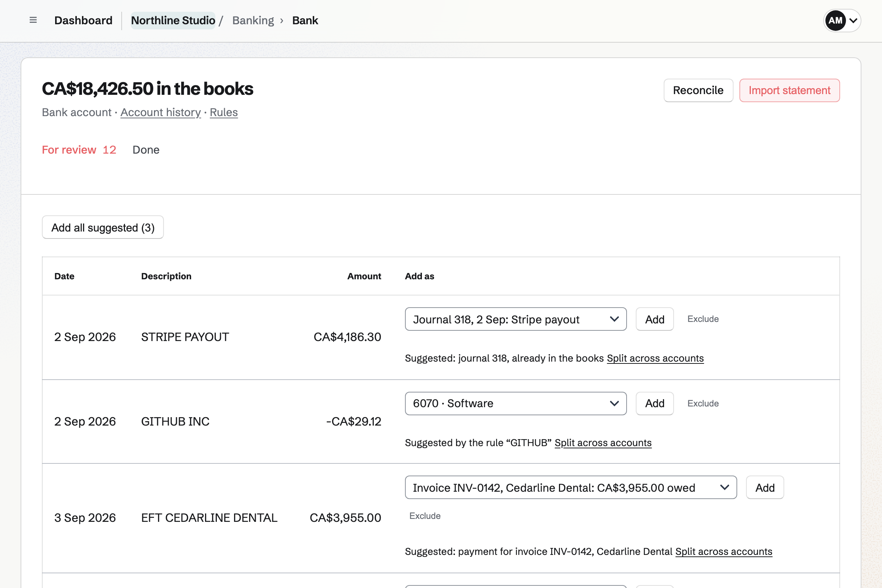Add the EFT CEDARLINE DENTAL transaction
Image resolution: width=882 pixels, height=588 pixels.
coord(765,488)
